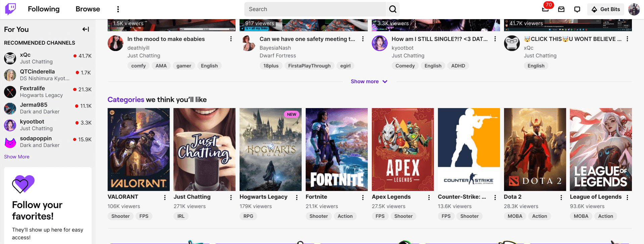The height and width of the screenshot is (244, 644).
Task: Open stream 'In the mood to make ebabies'
Action: coord(166,39)
